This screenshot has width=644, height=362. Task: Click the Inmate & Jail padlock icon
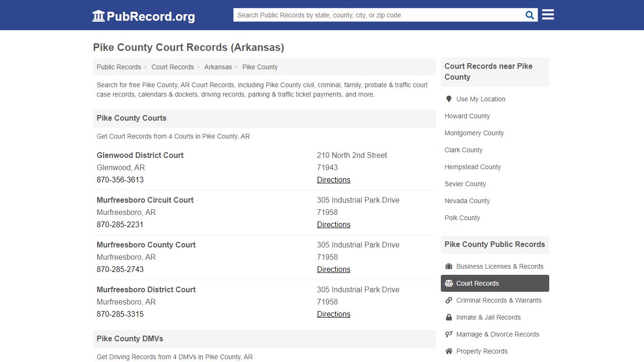pos(449,317)
